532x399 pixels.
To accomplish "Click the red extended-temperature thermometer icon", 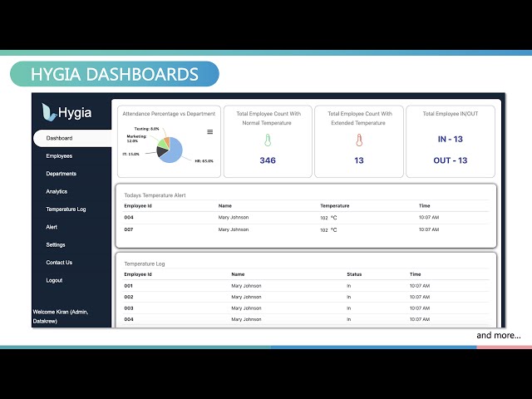I will click(359, 140).
